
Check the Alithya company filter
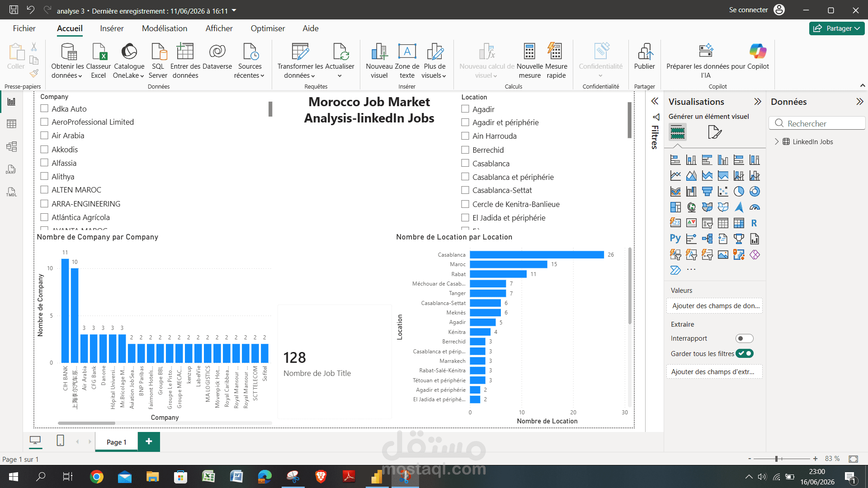tap(44, 176)
